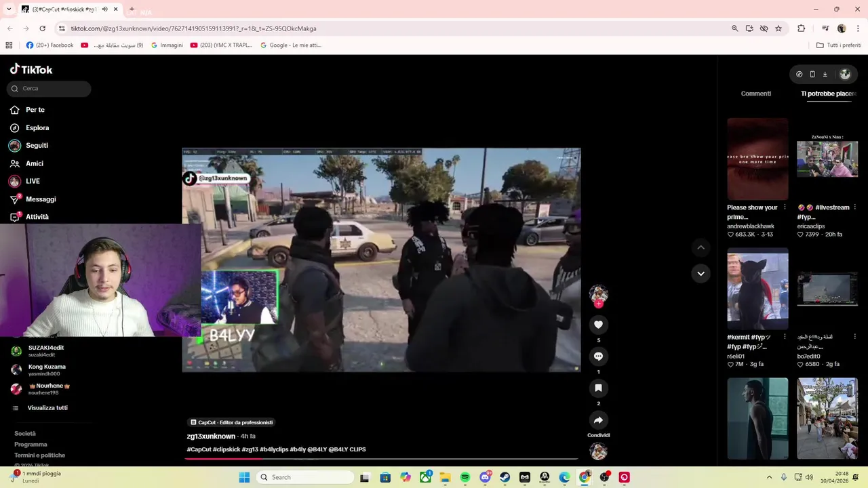The image size is (868, 488).
Task: Open zg13xunknown creator name link
Action: click(211, 436)
